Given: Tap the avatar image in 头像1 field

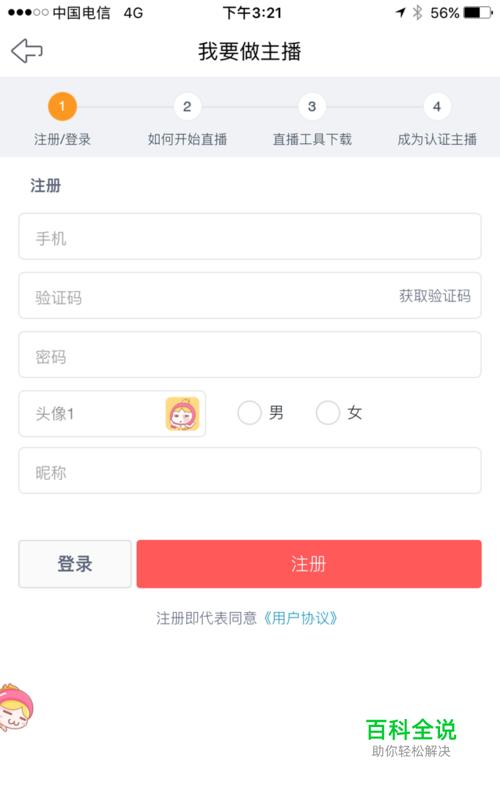Looking at the screenshot, I should (182, 414).
